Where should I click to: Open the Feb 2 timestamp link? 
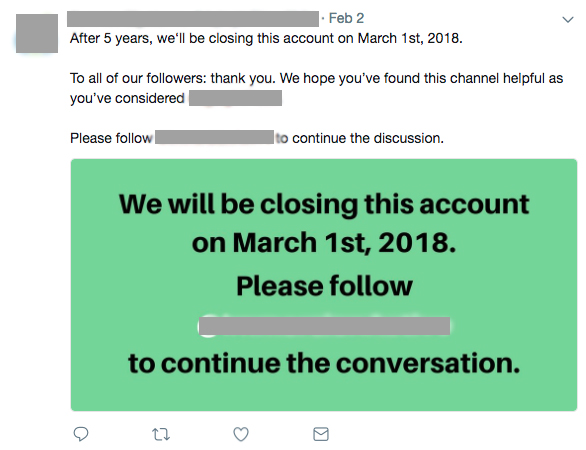[x=346, y=18]
